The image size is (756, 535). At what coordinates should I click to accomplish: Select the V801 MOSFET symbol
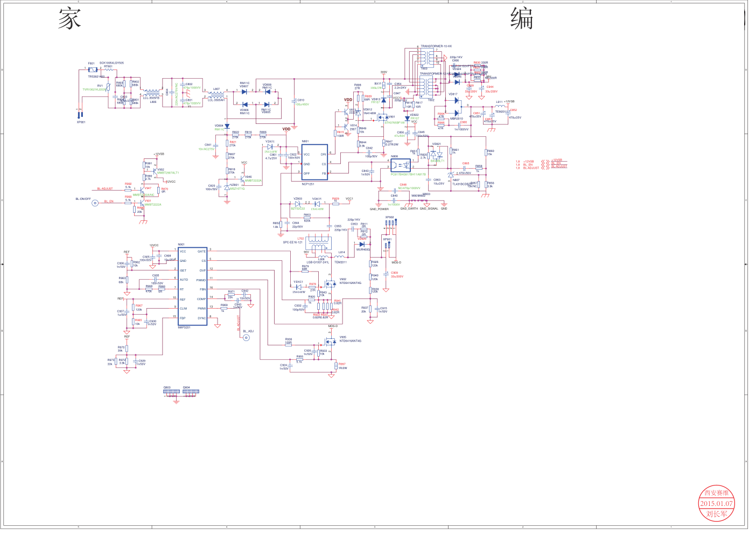383,117
